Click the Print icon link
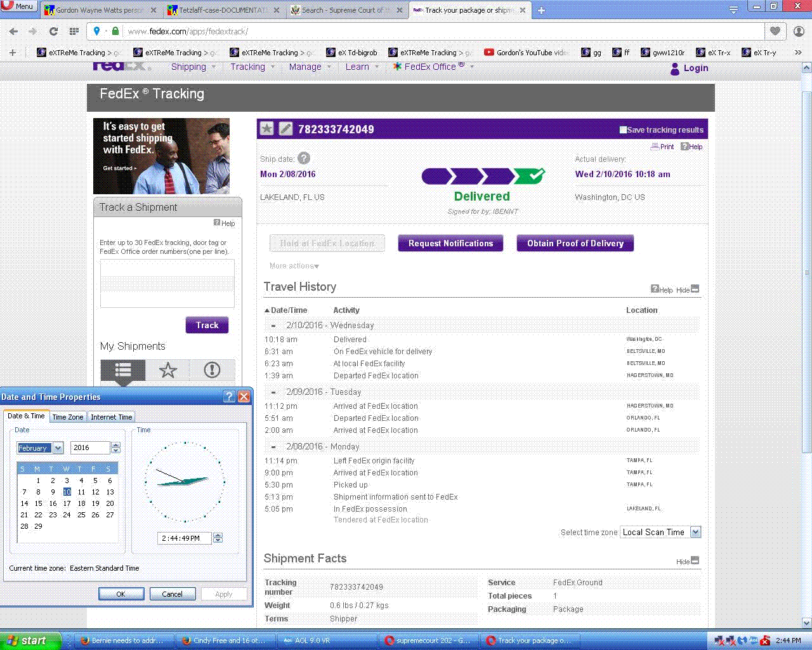812x650 pixels. [x=662, y=147]
